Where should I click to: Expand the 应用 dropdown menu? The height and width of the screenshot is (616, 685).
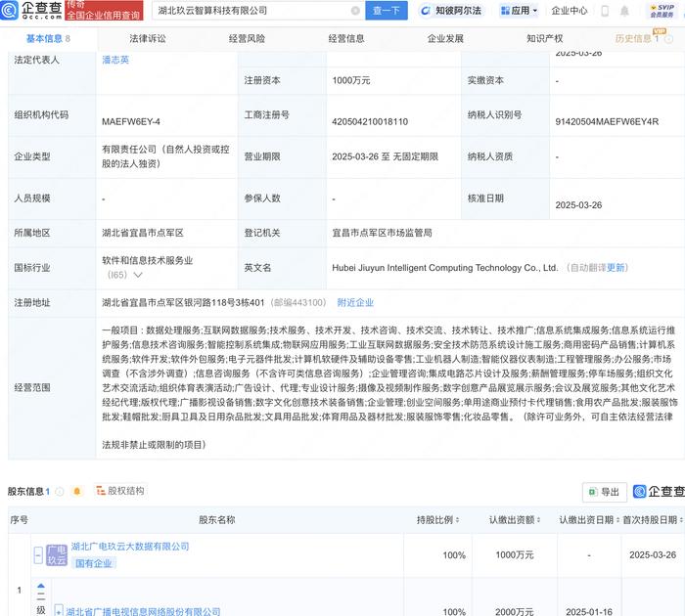[x=519, y=11]
